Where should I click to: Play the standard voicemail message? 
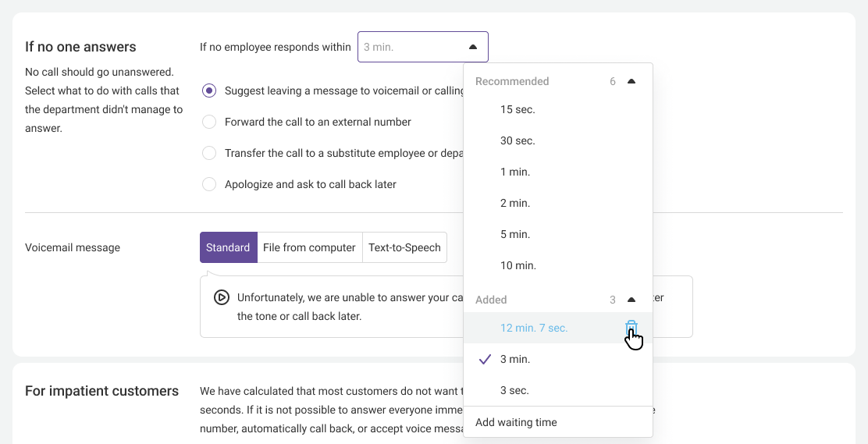point(222,297)
